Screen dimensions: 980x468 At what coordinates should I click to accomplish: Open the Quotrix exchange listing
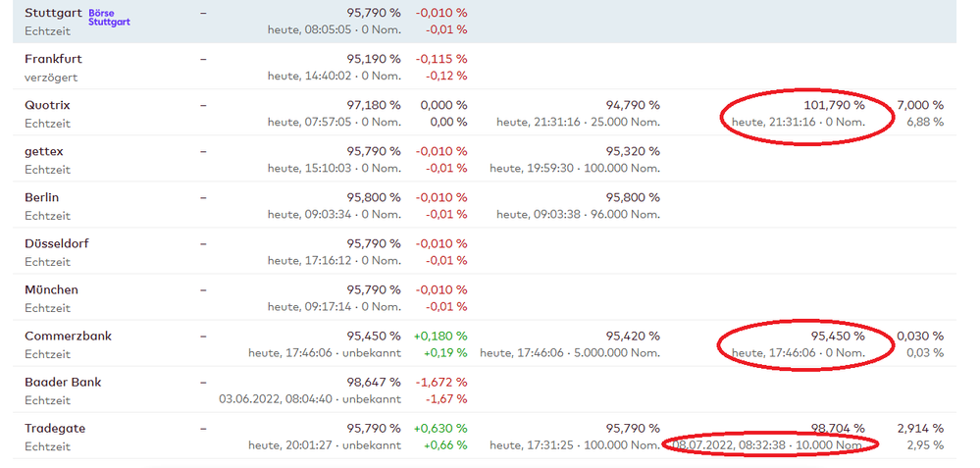pyautogui.click(x=47, y=105)
